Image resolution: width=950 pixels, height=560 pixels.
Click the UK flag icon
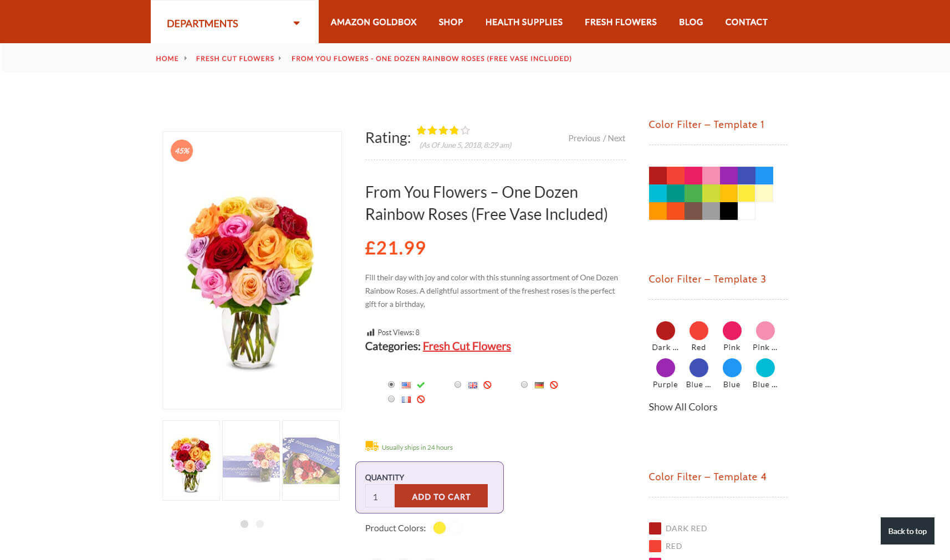coord(473,385)
